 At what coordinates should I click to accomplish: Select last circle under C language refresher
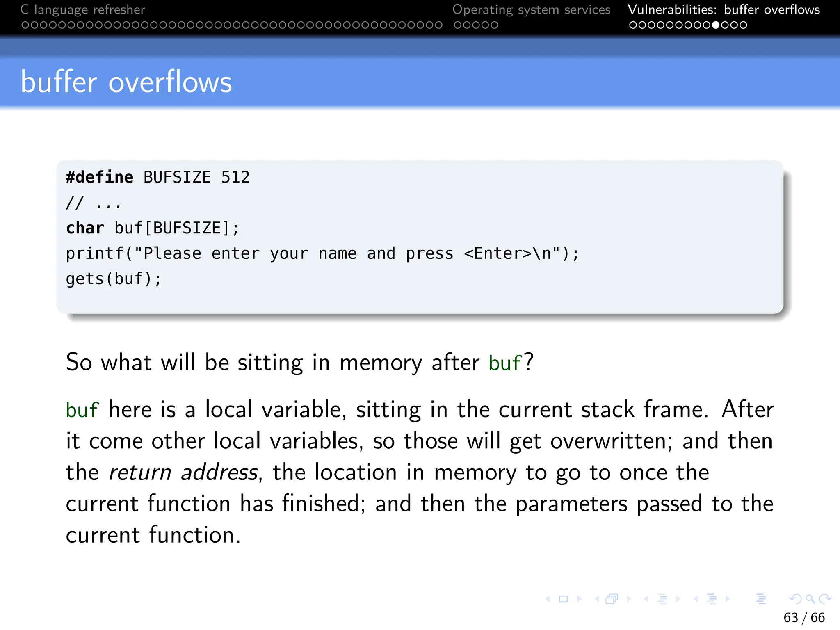(439, 25)
